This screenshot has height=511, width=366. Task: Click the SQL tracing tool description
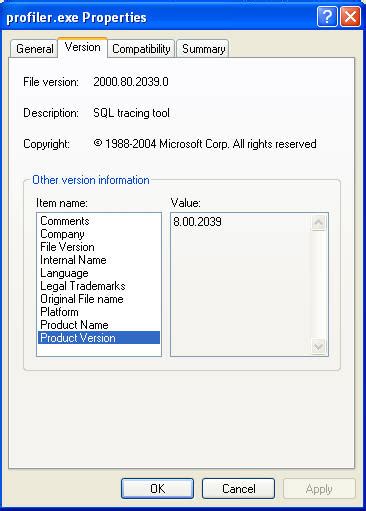pyautogui.click(x=131, y=113)
